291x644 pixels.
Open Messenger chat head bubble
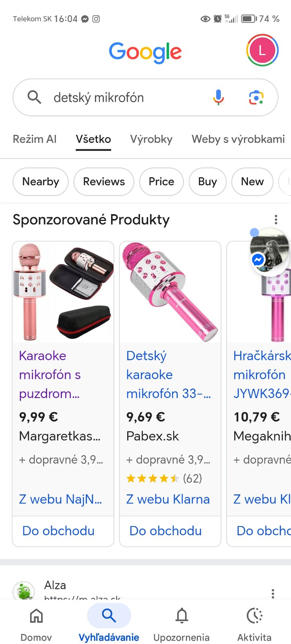(x=270, y=251)
